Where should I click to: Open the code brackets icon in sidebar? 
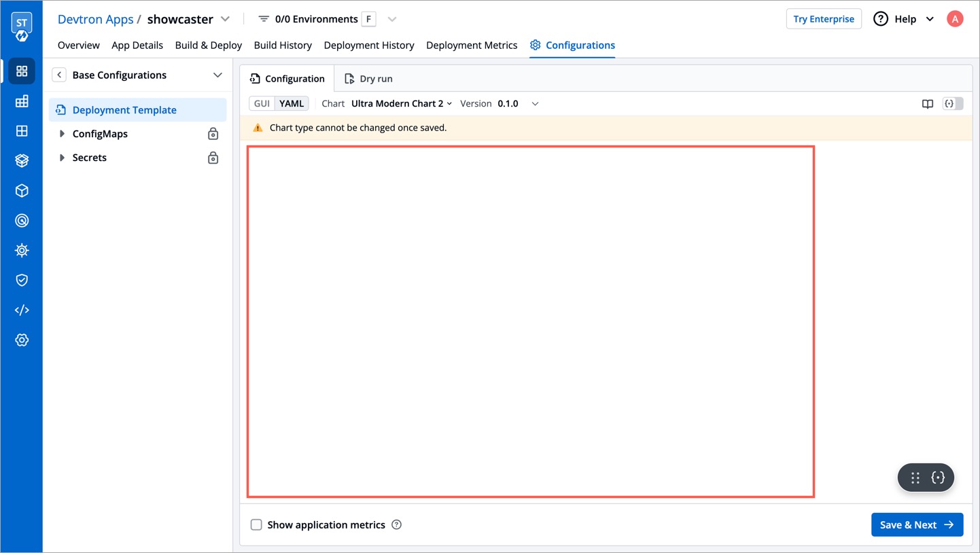tap(22, 310)
